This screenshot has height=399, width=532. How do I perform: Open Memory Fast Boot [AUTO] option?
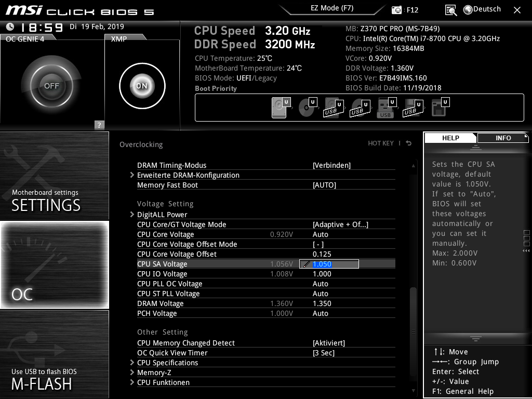(324, 185)
